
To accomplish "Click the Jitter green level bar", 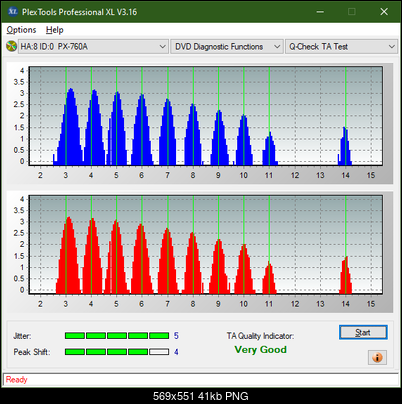I will (x=117, y=336).
